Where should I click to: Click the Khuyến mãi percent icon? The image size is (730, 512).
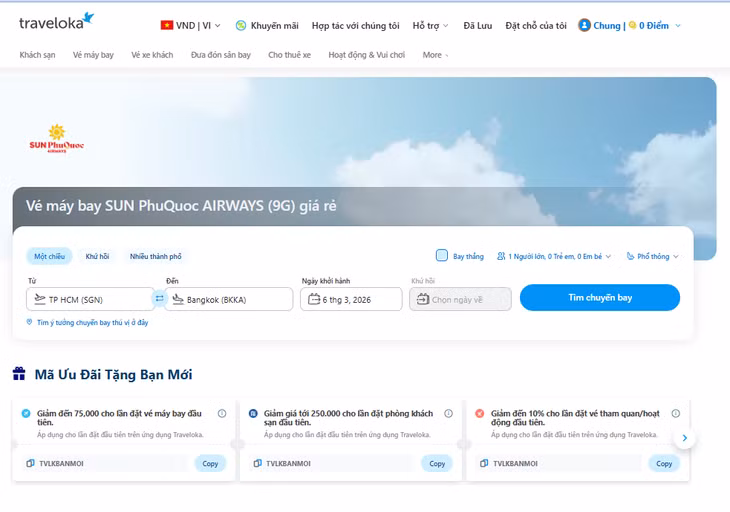(241, 26)
